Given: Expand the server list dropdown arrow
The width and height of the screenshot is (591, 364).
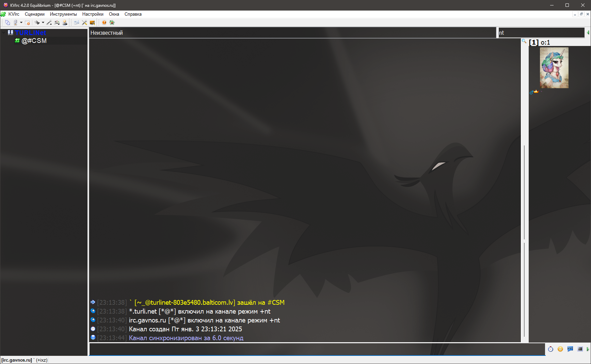Looking at the screenshot, I should coord(21,23).
